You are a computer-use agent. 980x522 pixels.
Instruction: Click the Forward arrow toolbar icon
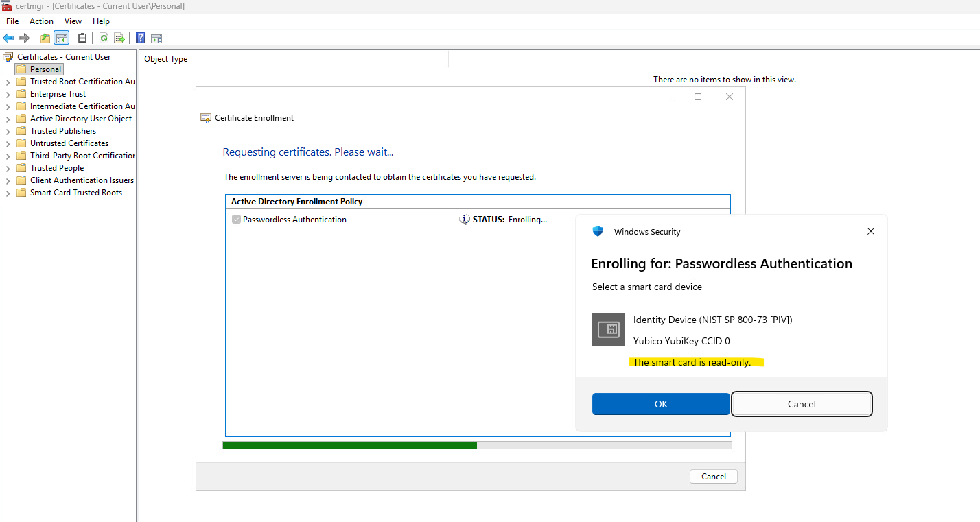point(24,38)
